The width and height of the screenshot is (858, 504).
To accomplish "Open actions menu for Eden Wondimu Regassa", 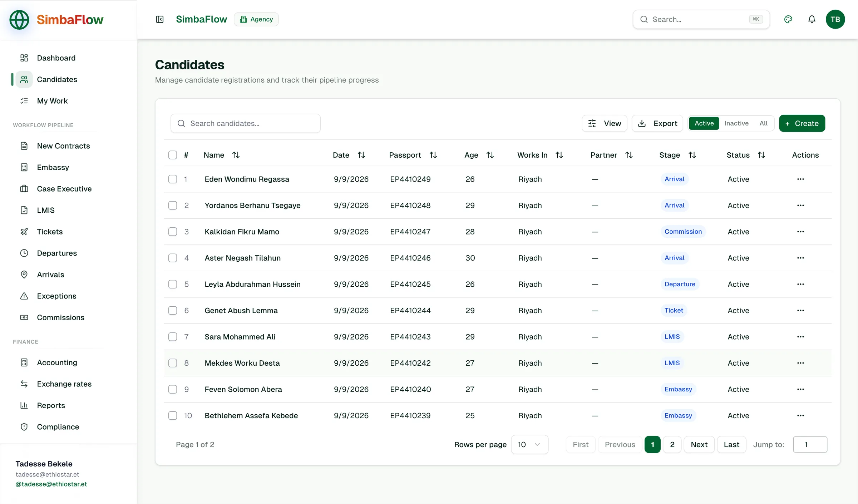I will pos(800,179).
